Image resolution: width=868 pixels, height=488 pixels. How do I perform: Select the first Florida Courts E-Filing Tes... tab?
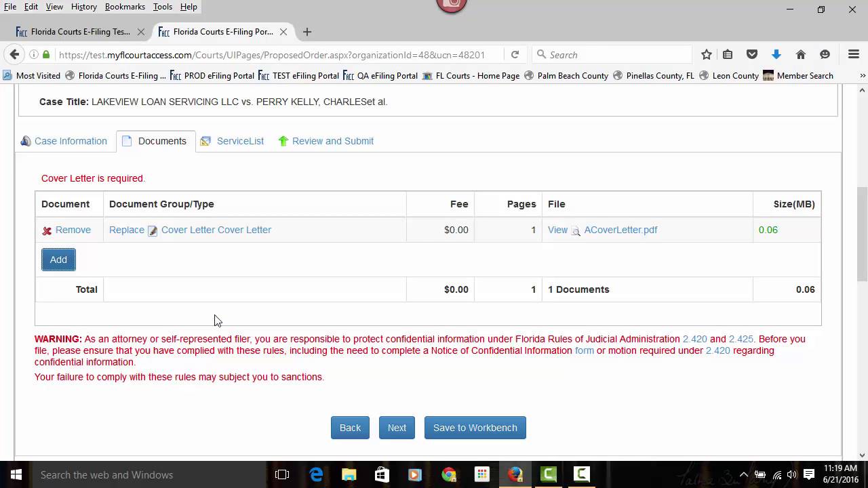80,32
